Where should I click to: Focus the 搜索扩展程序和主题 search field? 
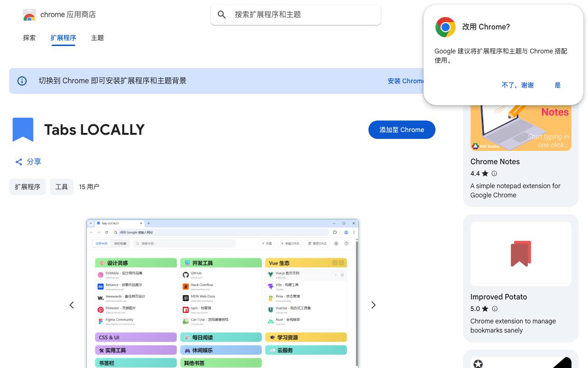296,15
